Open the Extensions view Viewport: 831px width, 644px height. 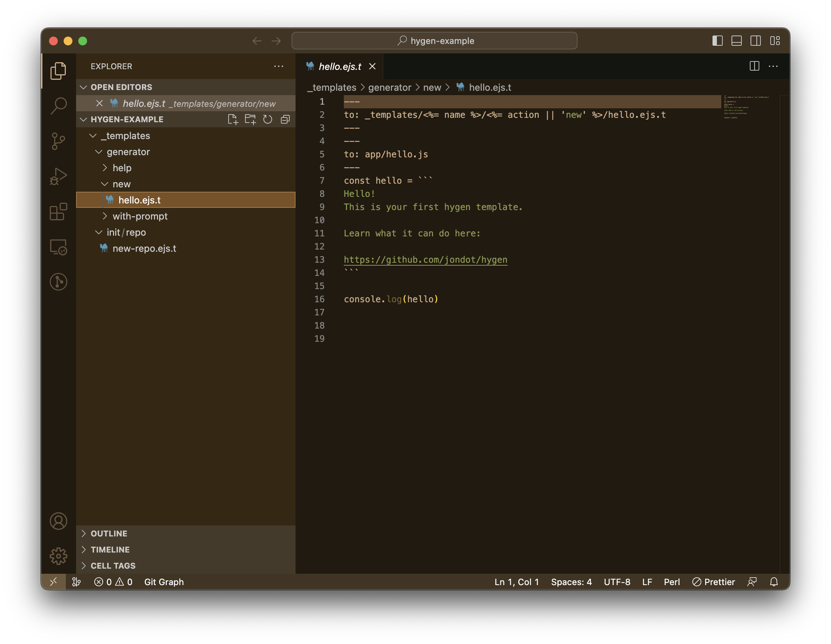tap(58, 211)
